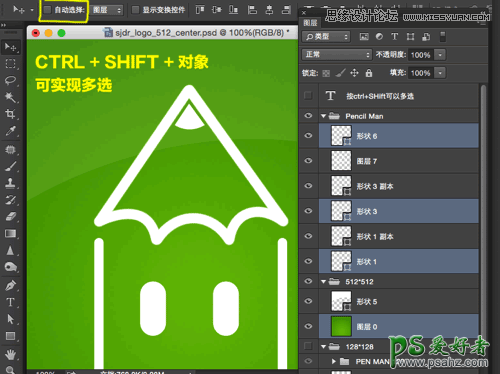The image size is (500, 374).
Task: Click the 不透明度 100% value field
Action: point(421,55)
